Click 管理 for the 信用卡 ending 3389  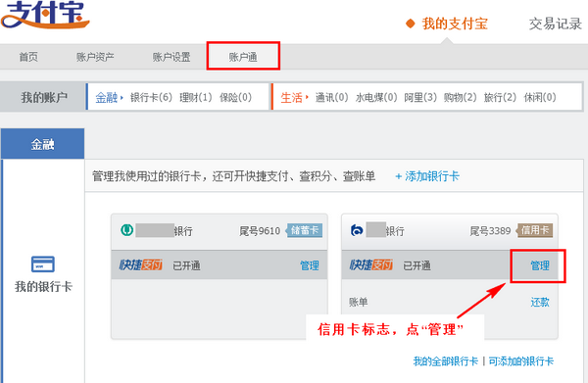pyautogui.click(x=540, y=265)
